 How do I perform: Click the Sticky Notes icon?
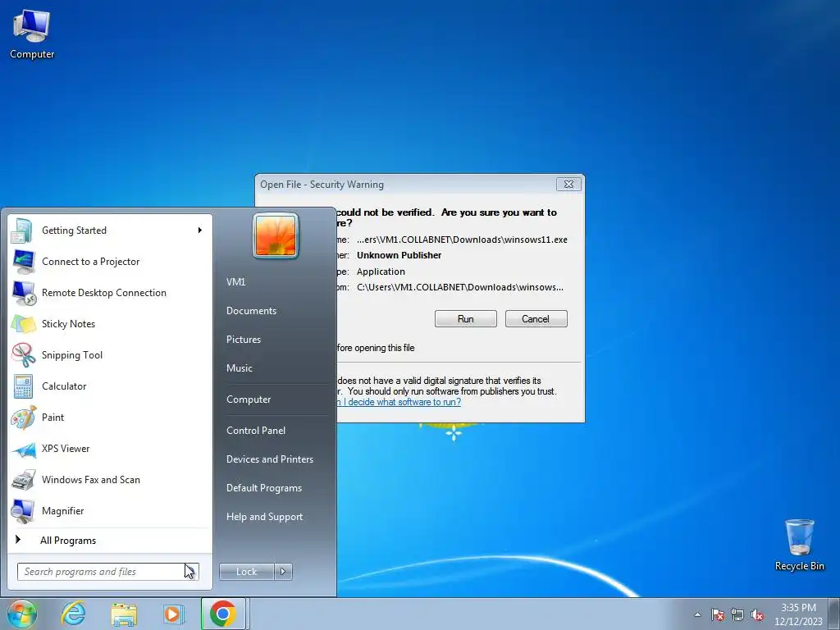23,323
